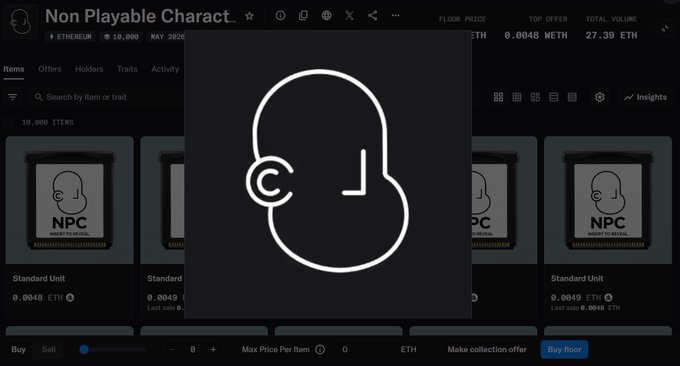
Task: Click the Non Playable Charact... collection title
Action: click(141, 16)
